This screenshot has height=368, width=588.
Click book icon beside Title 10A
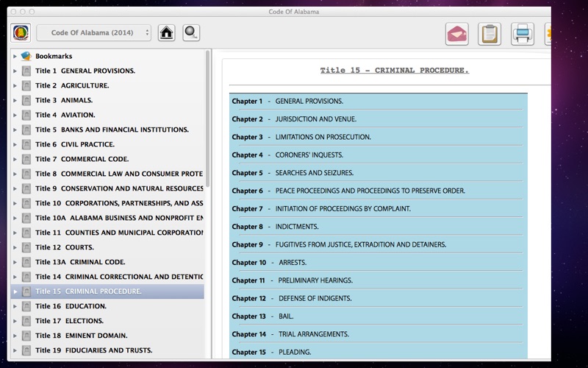pyautogui.click(x=26, y=218)
